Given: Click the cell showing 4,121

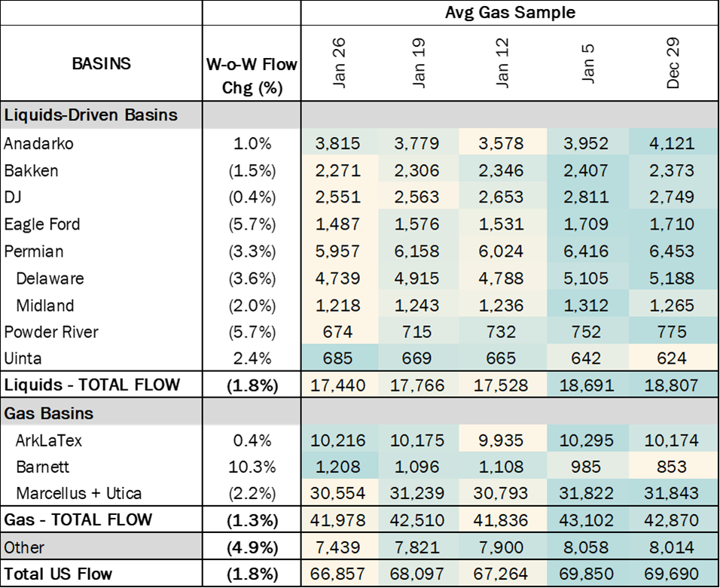Looking at the screenshot, I should pyautogui.click(x=671, y=143).
